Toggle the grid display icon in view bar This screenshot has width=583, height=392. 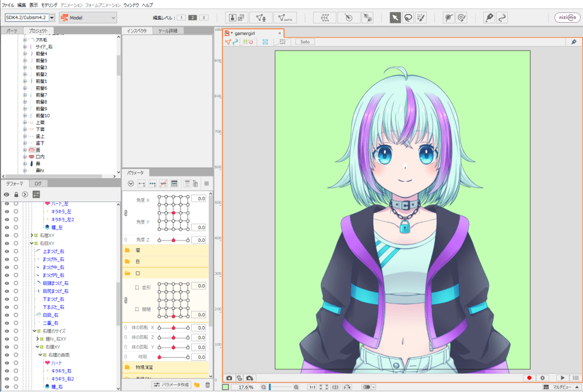pos(283,42)
